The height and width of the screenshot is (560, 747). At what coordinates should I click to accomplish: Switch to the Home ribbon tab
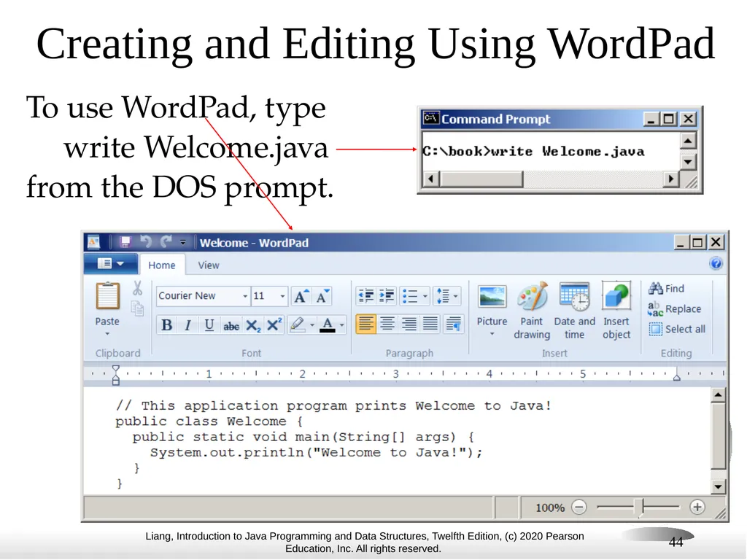pos(161,265)
